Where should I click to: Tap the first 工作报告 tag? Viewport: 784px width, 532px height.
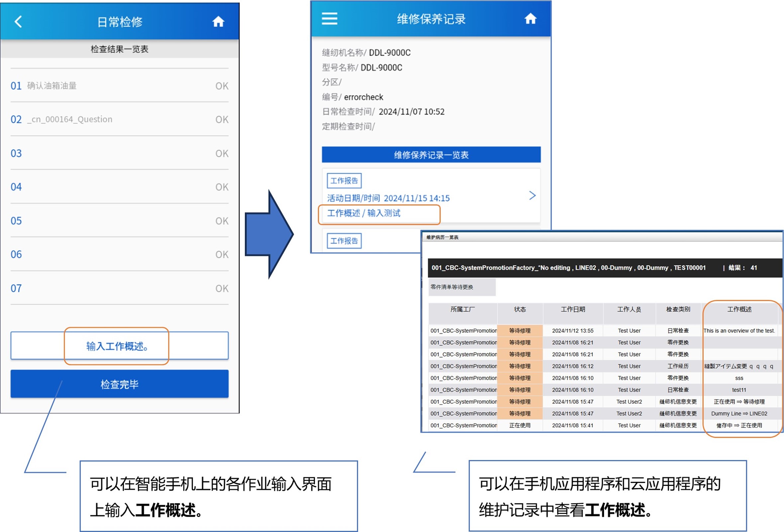click(x=344, y=181)
